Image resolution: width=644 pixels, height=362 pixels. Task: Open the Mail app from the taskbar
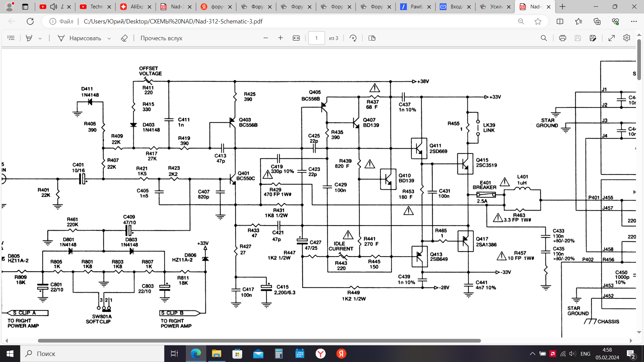click(258, 354)
